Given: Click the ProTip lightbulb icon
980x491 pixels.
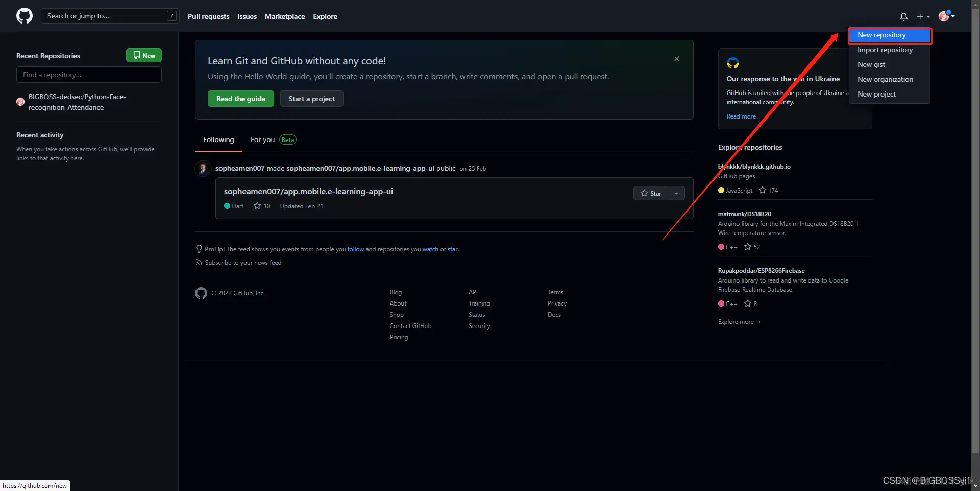Looking at the screenshot, I should pos(199,249).
